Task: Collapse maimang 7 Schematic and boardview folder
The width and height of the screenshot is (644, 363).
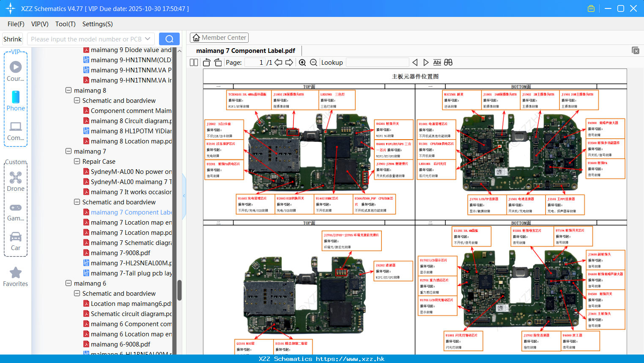Action: tap(77, 202)
